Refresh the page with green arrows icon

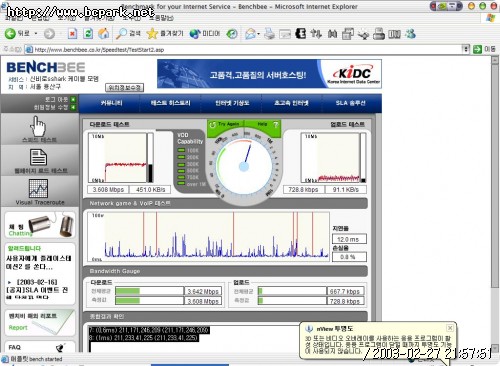coord(88,33)
